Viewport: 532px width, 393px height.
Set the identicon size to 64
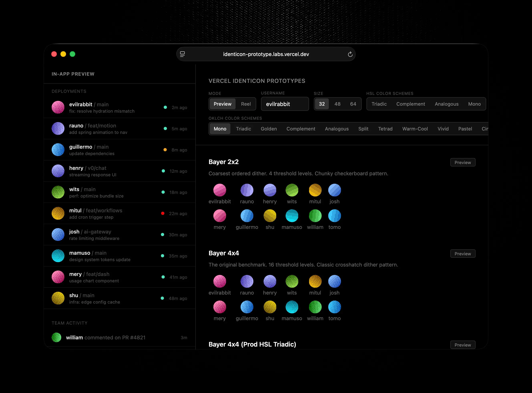click(x=353, y=104)
